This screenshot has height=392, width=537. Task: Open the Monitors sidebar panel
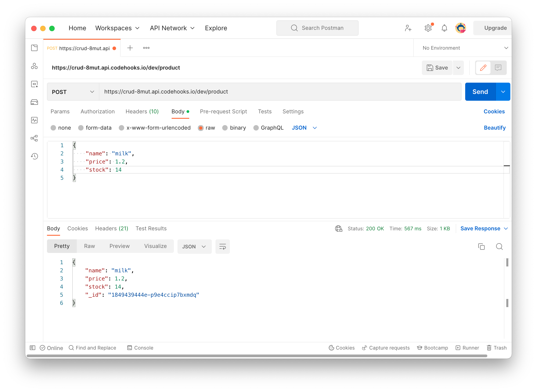[x=34, y=120]
